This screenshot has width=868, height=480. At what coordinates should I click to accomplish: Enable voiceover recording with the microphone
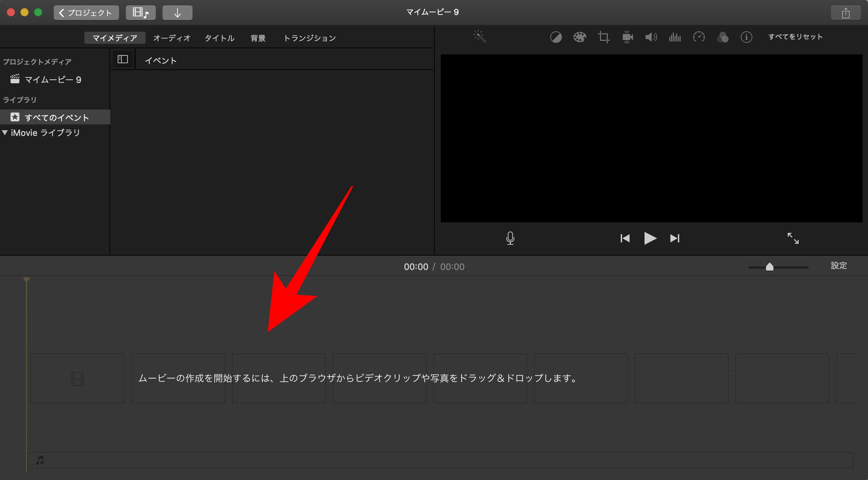pyautogui.click(x=510, y=238)
